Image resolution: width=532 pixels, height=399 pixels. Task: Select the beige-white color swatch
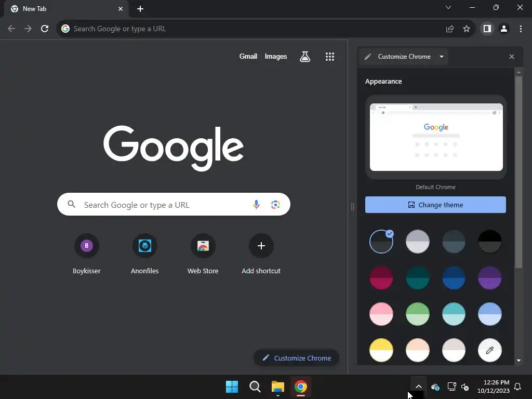click(x=454, y=350)
